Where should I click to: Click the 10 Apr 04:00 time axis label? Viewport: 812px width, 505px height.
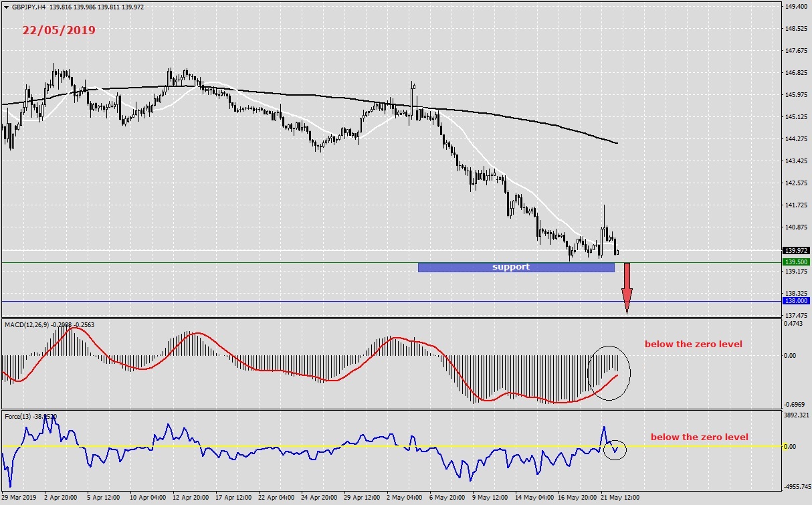[147, 498]
